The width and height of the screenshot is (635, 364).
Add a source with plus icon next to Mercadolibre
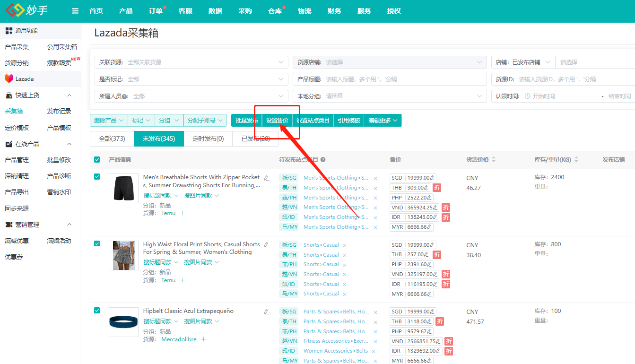click(203, 339)
